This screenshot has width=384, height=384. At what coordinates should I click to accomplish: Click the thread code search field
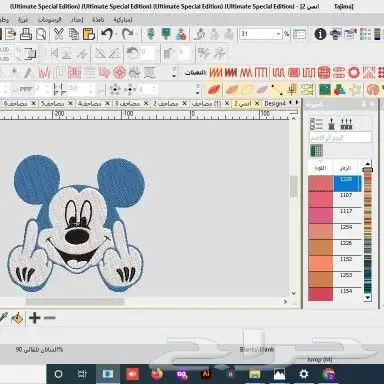point(340,137)
